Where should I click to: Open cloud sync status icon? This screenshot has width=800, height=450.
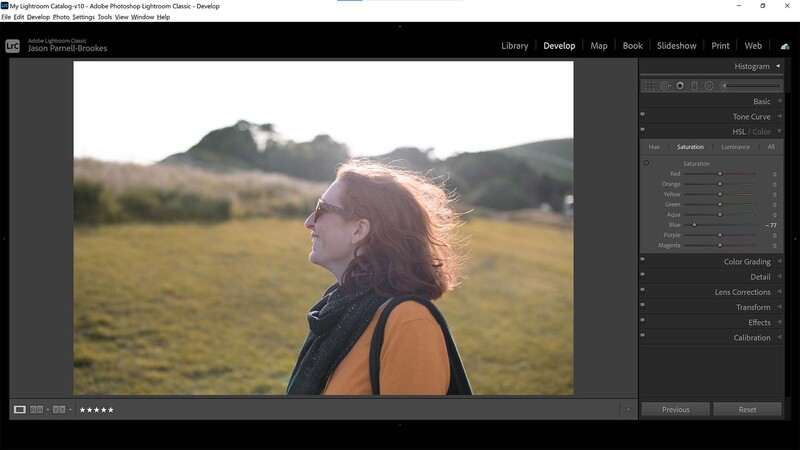click(x=785, y=46)
